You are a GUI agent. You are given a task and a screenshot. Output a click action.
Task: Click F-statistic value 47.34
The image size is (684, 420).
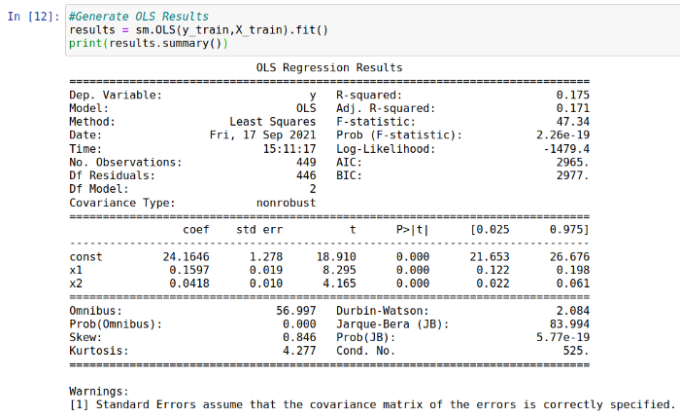tap(573, 122)
